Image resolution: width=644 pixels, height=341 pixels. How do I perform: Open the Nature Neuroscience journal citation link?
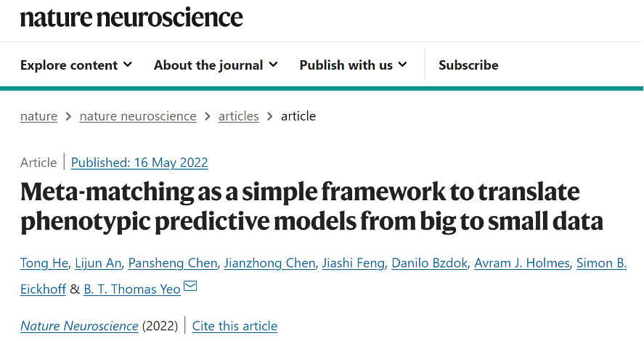click(79, 326)
